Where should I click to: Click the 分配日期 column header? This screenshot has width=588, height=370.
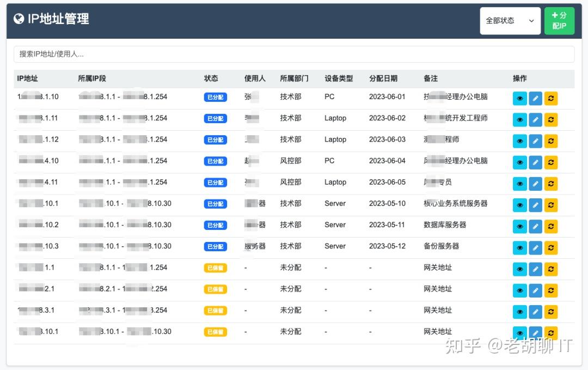383,78
